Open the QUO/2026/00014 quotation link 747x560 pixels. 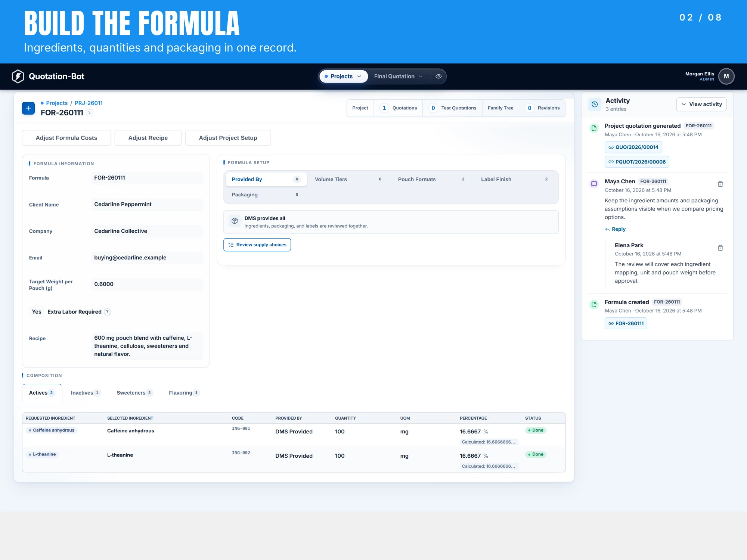pyautogui.click(x=633, y=147)
